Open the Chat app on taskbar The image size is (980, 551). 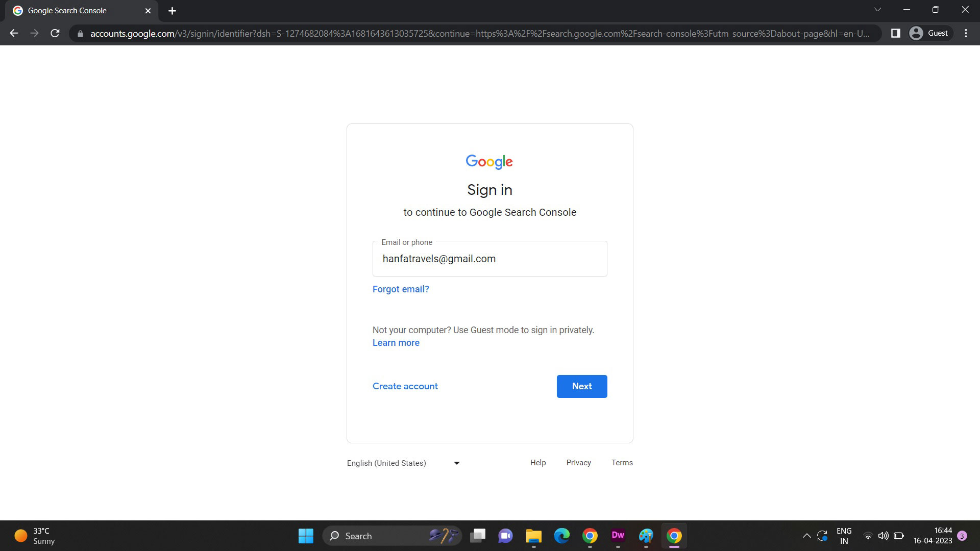pyautogui.click(x=505, y=536)
